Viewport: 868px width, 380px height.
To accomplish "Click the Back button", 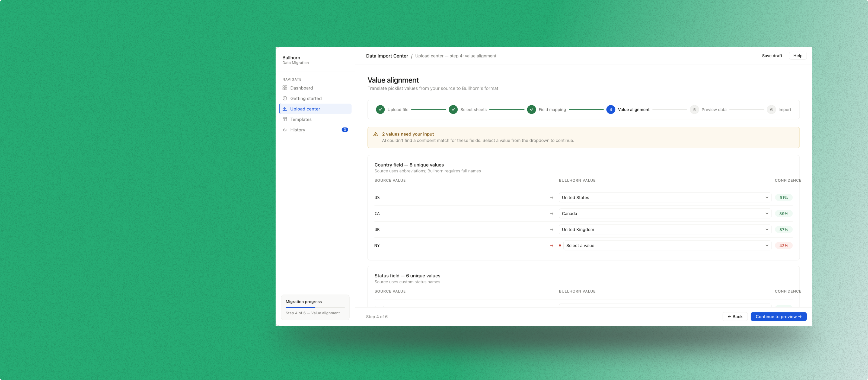I will [x=735, y=316].
